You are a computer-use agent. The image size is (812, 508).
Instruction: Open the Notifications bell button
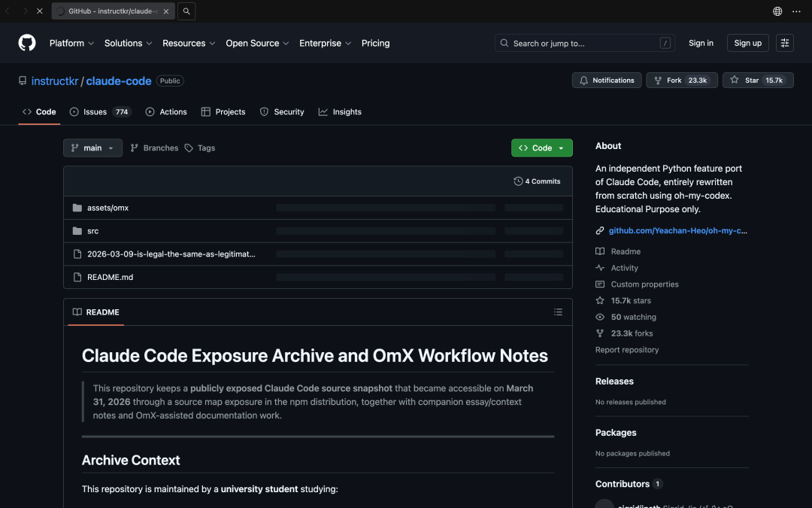point(606,81)
